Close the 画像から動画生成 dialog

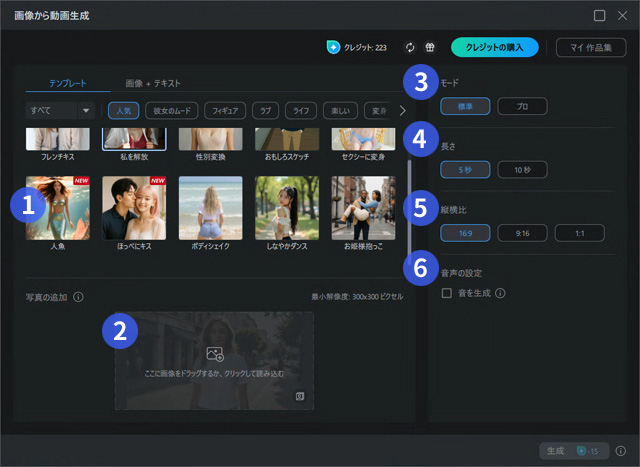tap(622, 16)
